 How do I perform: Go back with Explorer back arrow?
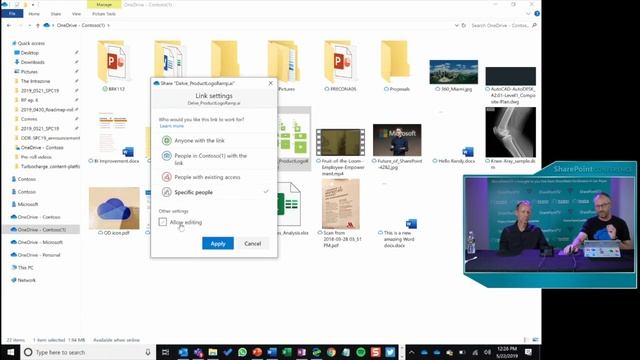click(x=9, y=25)
